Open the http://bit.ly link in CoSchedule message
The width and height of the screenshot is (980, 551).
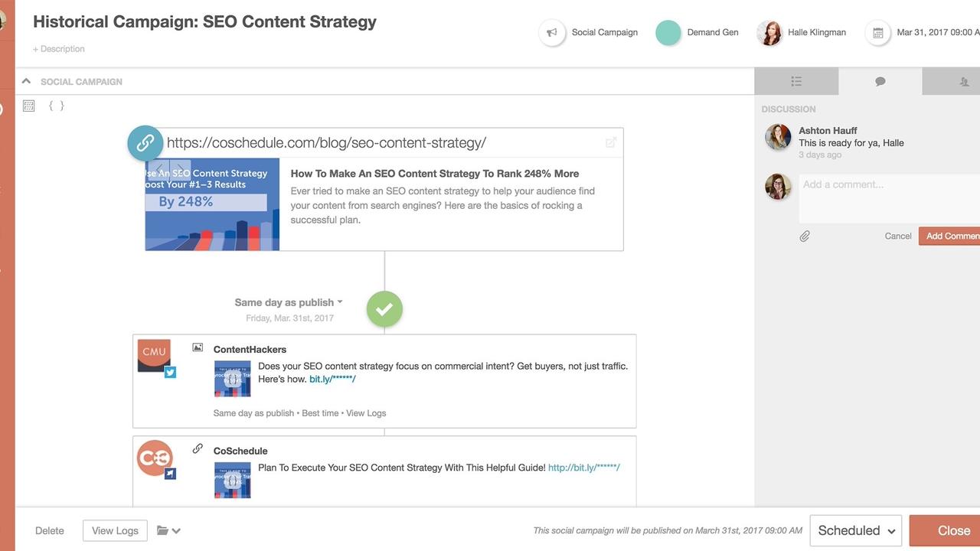[x=584, y=468]
